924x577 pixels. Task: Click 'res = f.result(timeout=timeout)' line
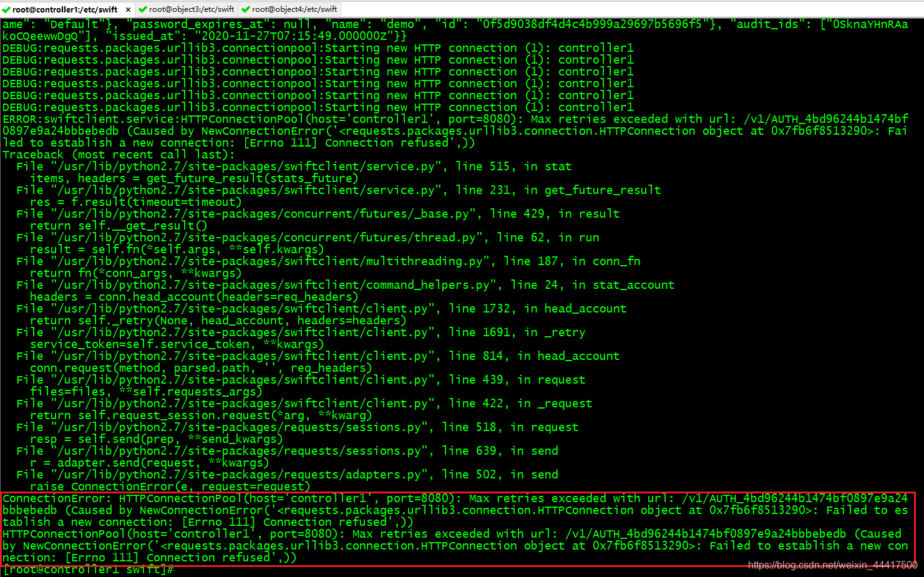[136, 202]
